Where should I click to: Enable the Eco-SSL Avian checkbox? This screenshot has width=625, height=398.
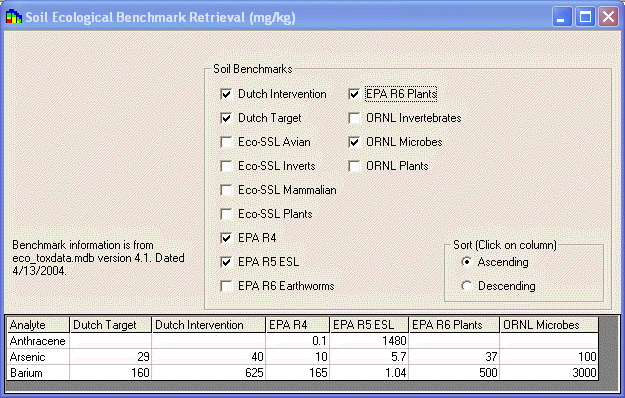pyautogui.click(x=226, y=142)
